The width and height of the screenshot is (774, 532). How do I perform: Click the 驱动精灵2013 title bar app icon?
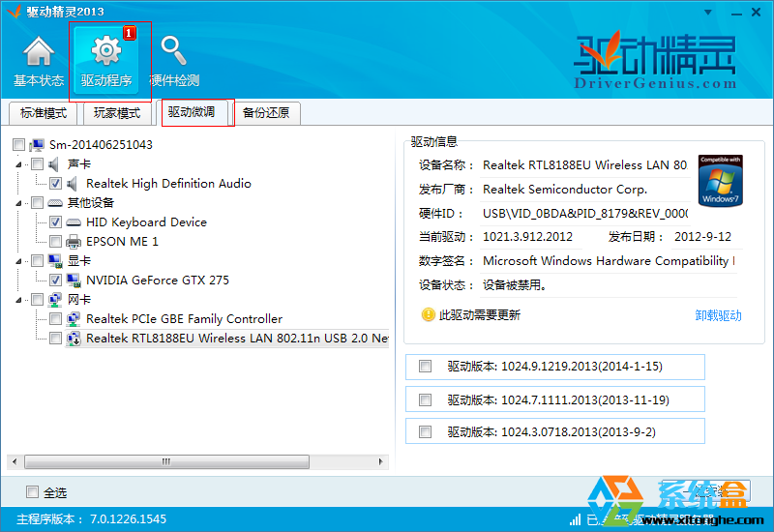[x=14, y=11]
